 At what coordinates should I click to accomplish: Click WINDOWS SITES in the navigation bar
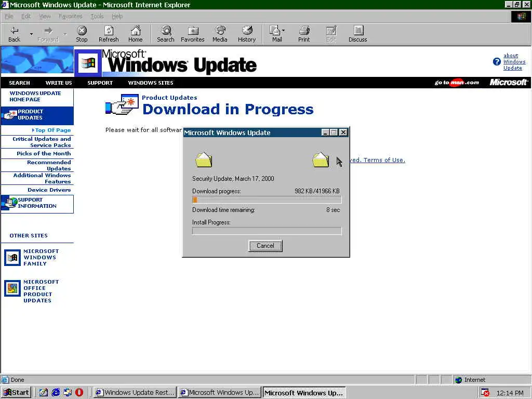(151, 83)
